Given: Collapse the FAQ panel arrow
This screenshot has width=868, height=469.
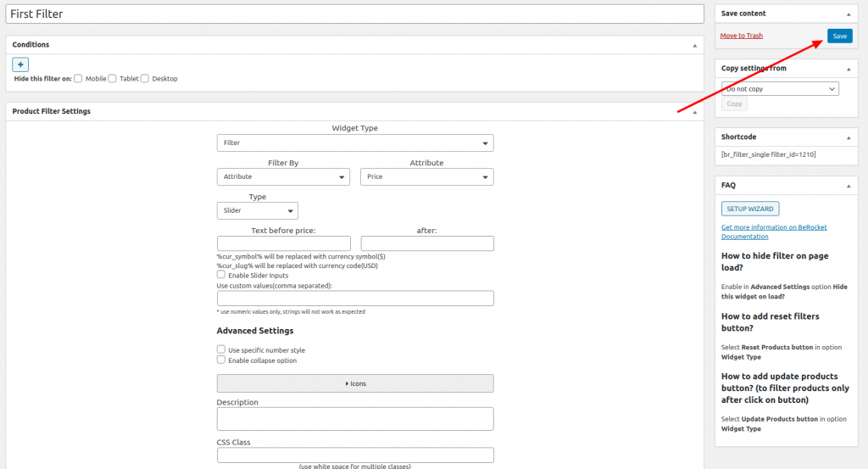Looking at the screenshot, I should [847, 185].
